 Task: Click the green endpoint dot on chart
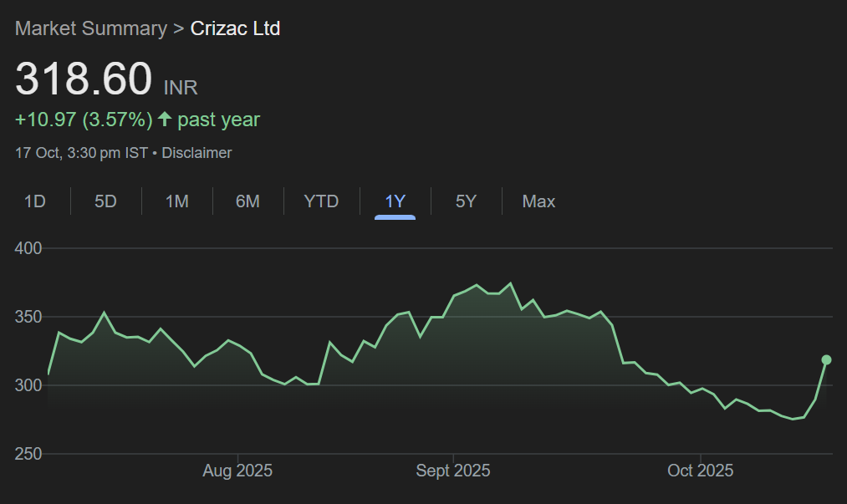click(827, 359)
